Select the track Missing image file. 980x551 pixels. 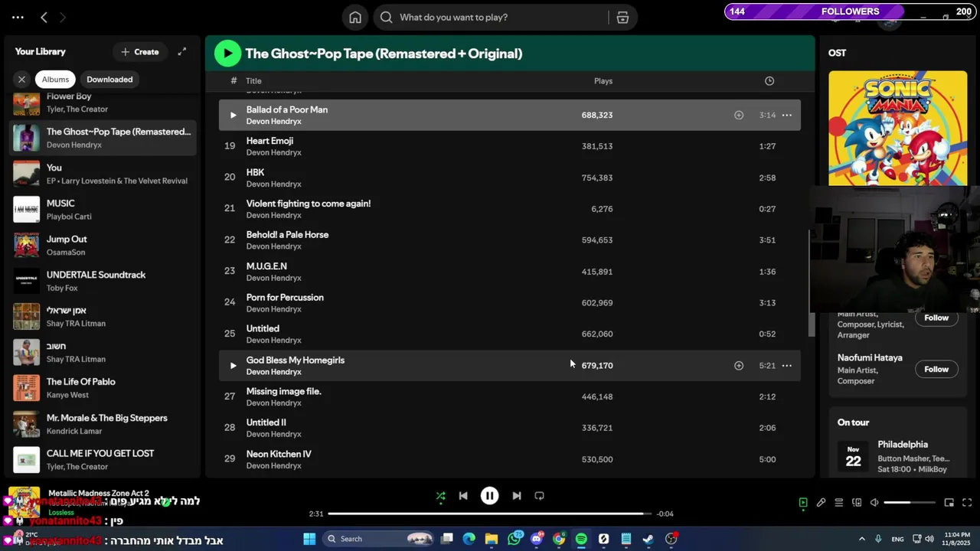[x=510, y=396]
